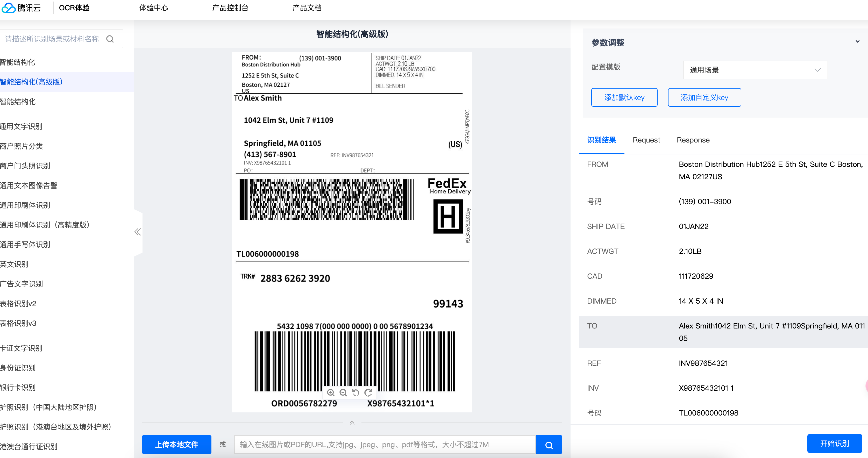Click the highlighted TO result row
The image size is (868, 458).
[723, 332]
